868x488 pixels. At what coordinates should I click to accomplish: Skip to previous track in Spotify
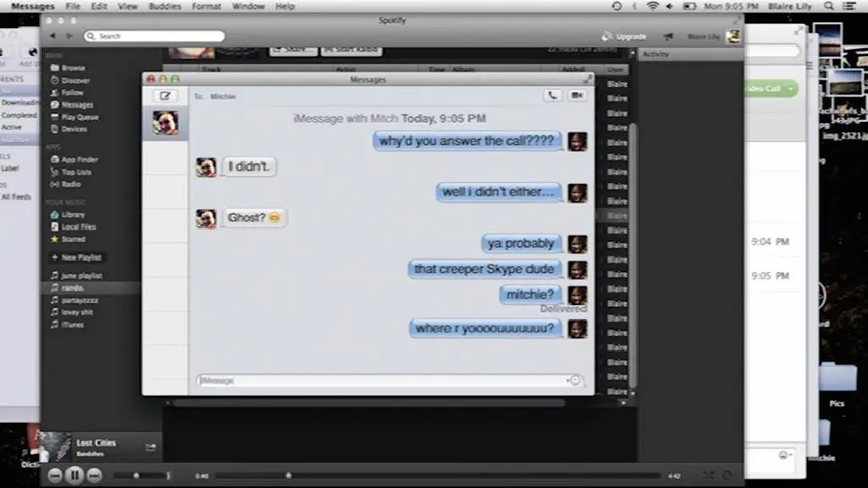(54, 475)
